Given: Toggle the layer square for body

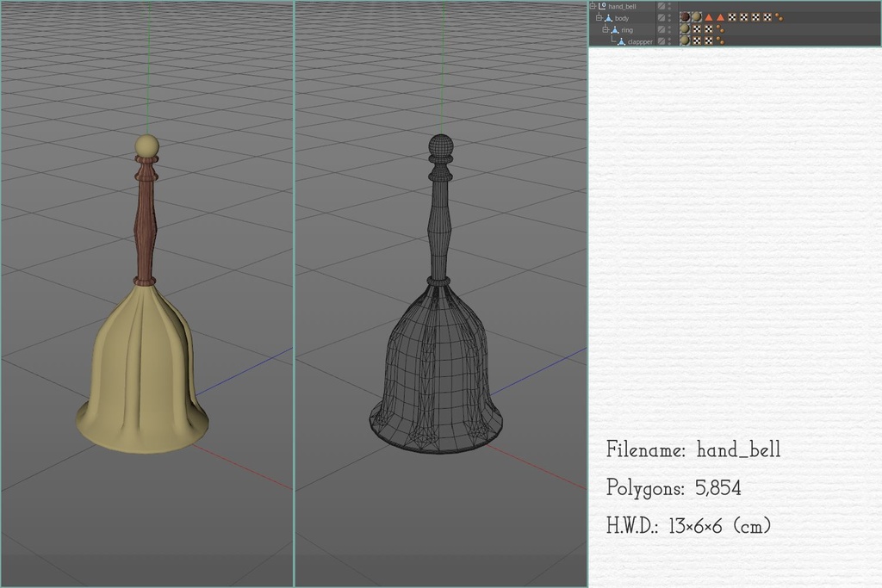Looking at the screenshot, I should 661,18.
